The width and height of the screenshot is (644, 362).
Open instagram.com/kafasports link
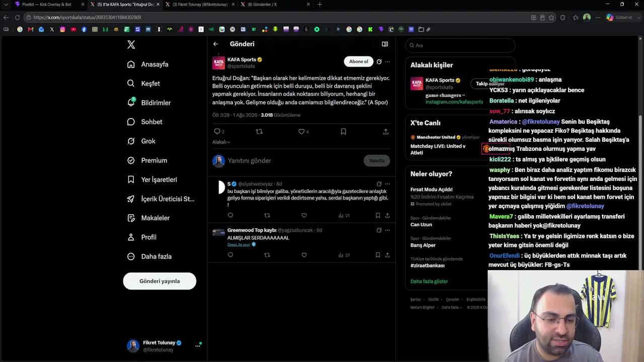454,102
